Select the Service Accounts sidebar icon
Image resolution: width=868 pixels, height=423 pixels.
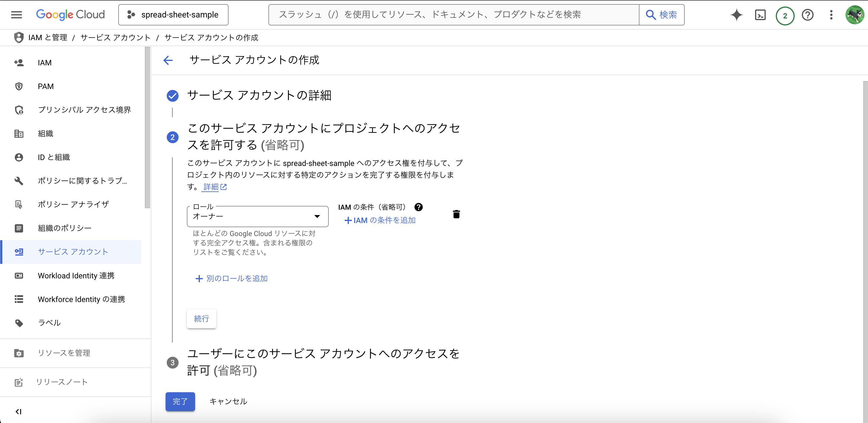[19, 252]
